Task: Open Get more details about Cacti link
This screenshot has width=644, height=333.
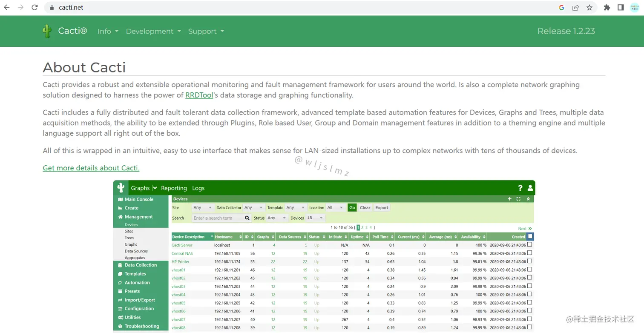Action: point(91,168)
